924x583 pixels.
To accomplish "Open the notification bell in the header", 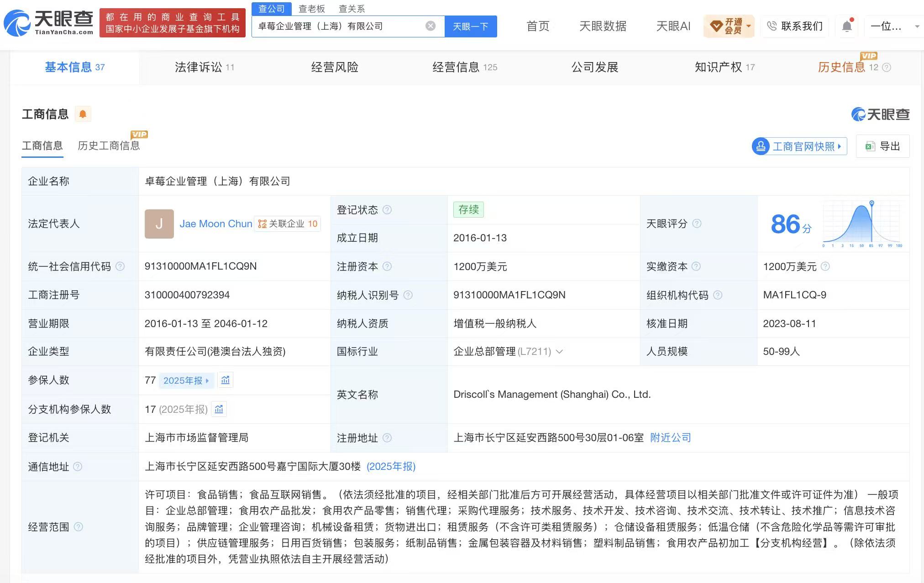I will pyautogui.click(x=847, y=26).
